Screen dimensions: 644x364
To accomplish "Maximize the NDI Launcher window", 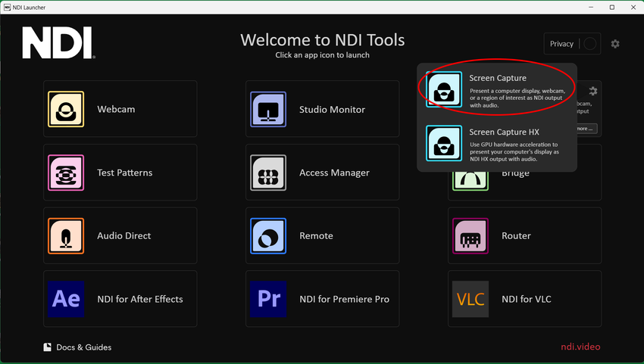I will coord(612,8).
